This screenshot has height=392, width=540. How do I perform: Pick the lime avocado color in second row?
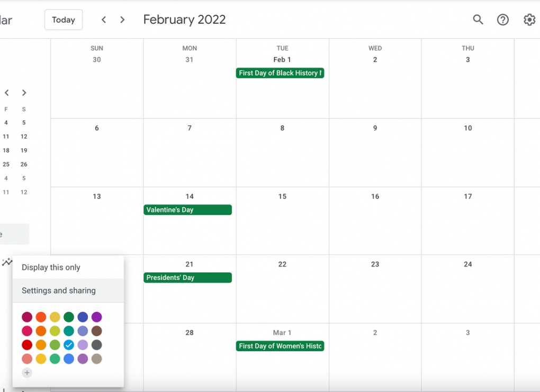[x=55, y=331]
